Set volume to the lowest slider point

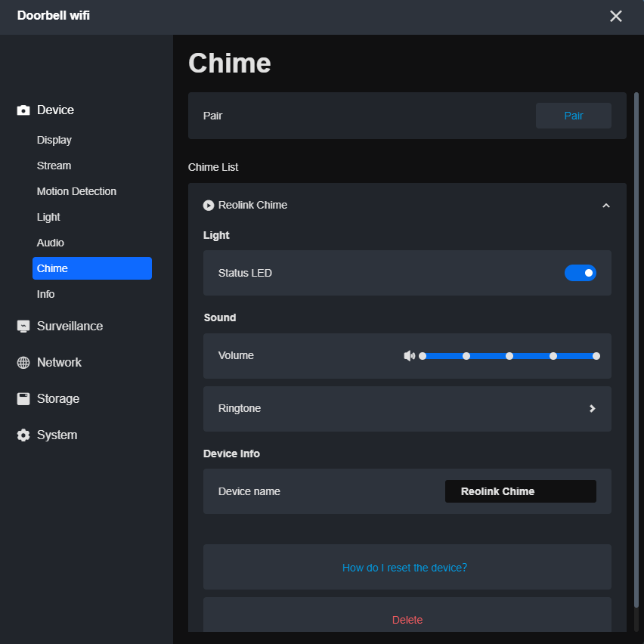point(423,356)
